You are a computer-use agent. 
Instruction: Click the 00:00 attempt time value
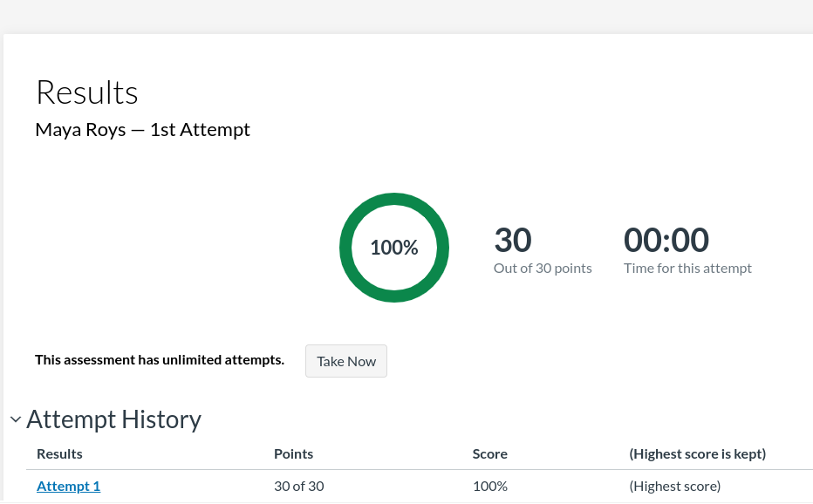coord(666,240)
